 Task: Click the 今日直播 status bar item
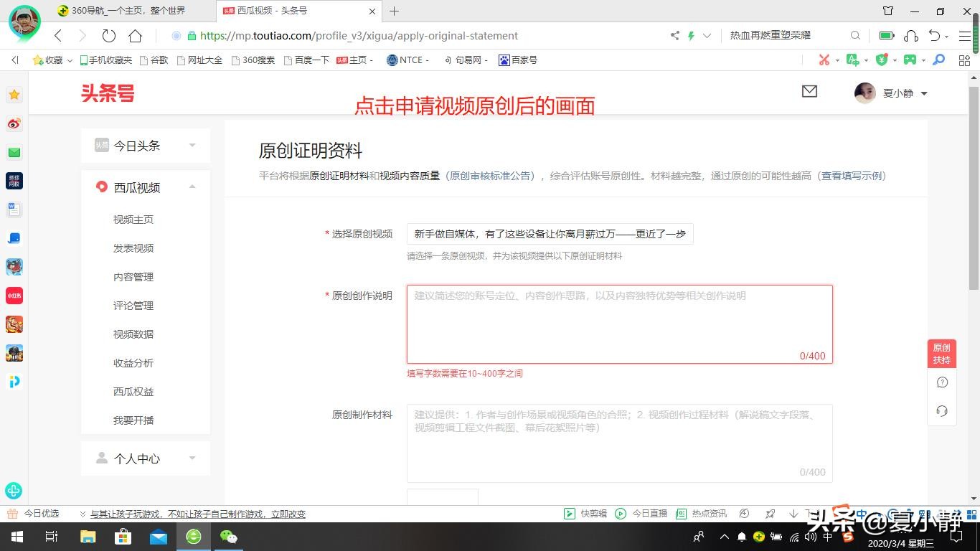(641, 514)
